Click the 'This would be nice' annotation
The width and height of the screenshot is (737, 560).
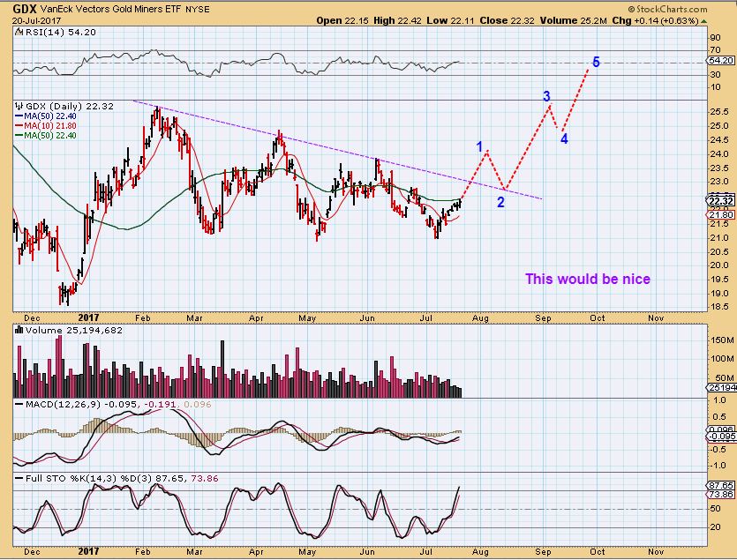pyautogui.click(x=588, y=279)
